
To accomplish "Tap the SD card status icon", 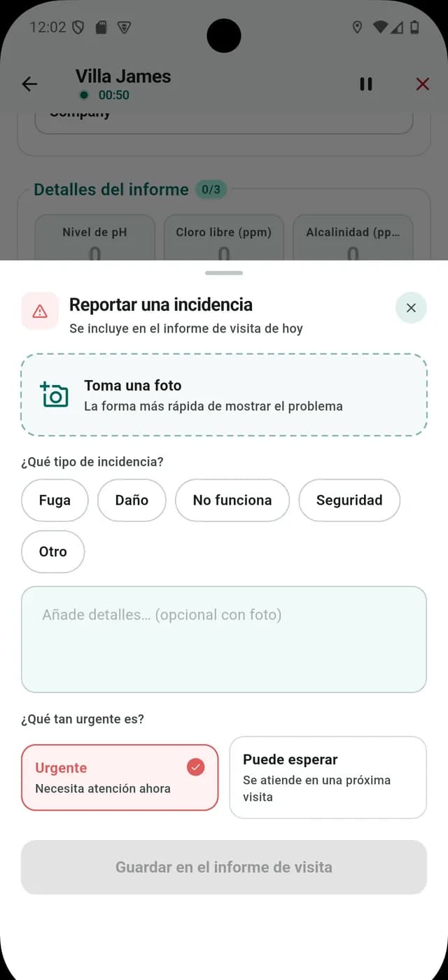I will [x=101, y=27].
